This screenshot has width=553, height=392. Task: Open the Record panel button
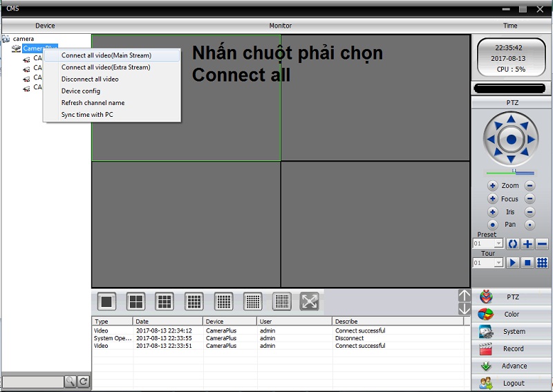(x=512, y=348)
